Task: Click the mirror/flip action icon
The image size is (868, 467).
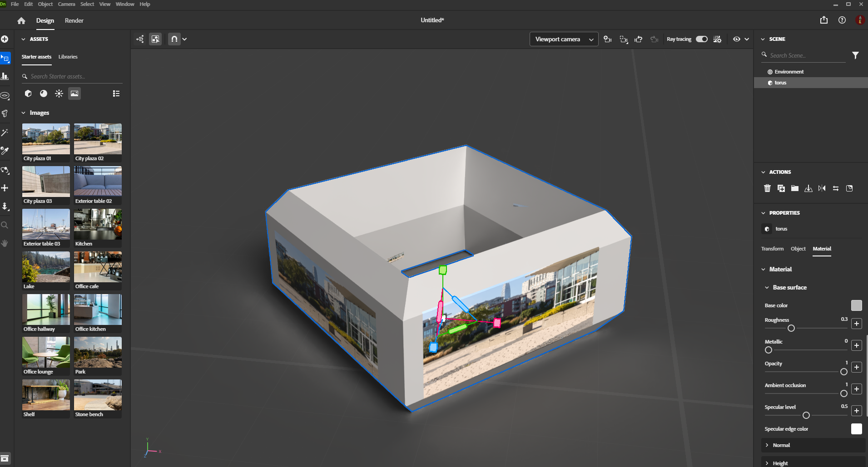Action: point(822,188)
